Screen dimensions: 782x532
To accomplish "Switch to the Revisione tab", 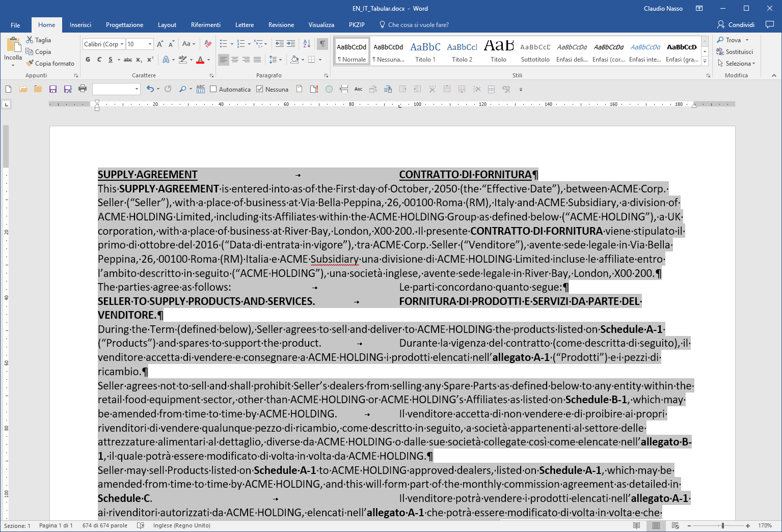I will [281, 24].
